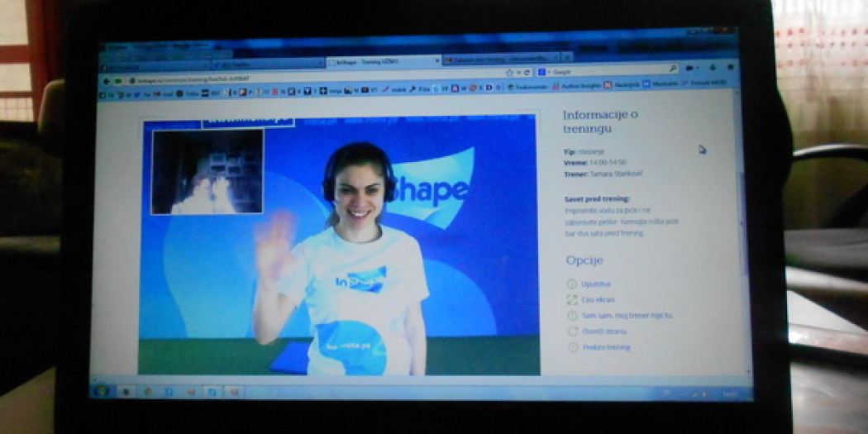Click the browser back arrow button
This screenshot has width=868, height=434.
pos(107,81)
